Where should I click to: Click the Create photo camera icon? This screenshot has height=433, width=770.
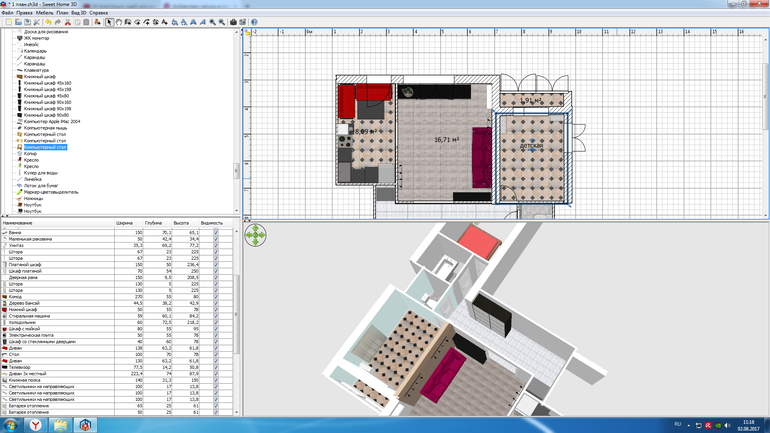233,22
